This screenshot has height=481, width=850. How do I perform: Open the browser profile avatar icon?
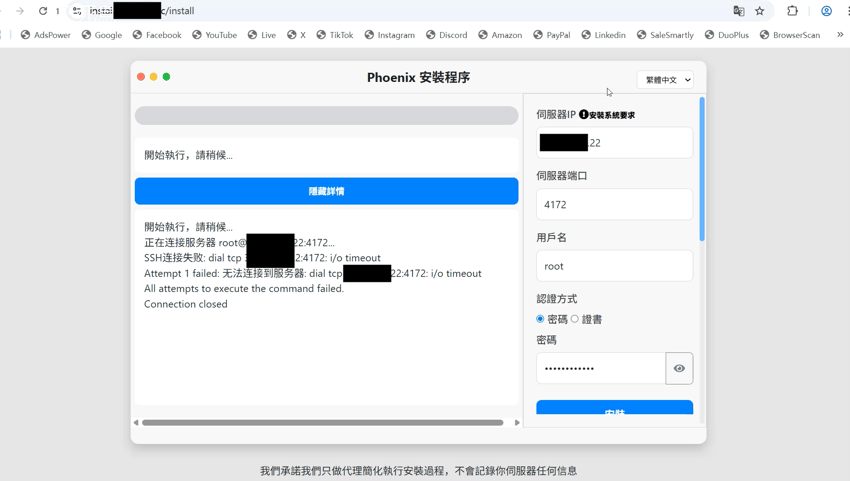point(826,11)
